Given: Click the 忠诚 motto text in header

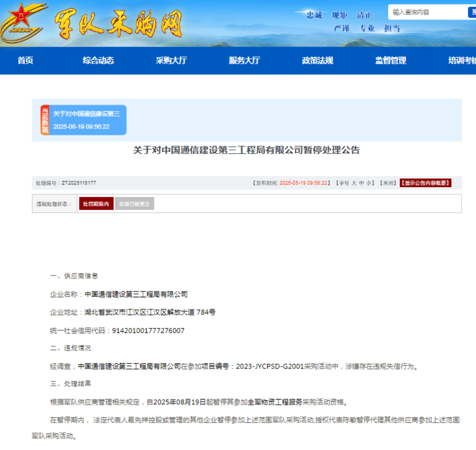Looking at the screenshot, I should [x=314, y=15].
